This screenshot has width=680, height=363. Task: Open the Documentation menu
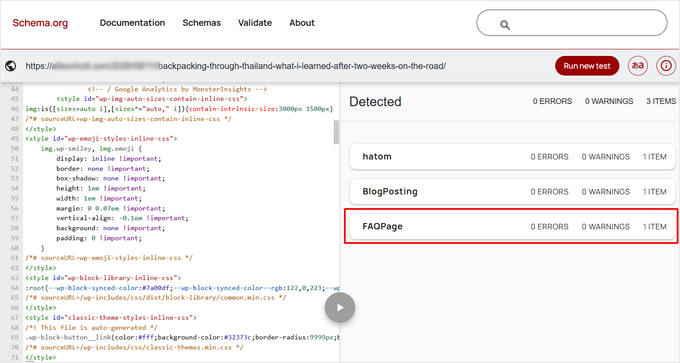[x=132, y=23]
